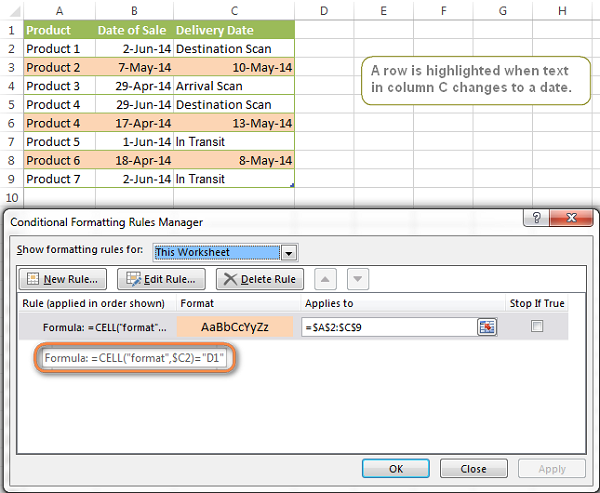This screenshot has width=600, height=493.
Task: Click the delivery cell 8-May-14
Action: click(x=234, y=160)
